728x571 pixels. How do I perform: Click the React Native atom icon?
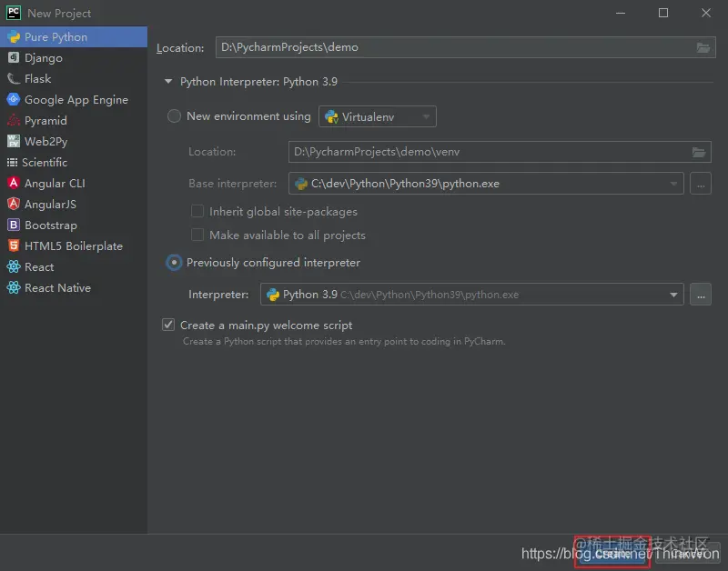click(14, 287)
